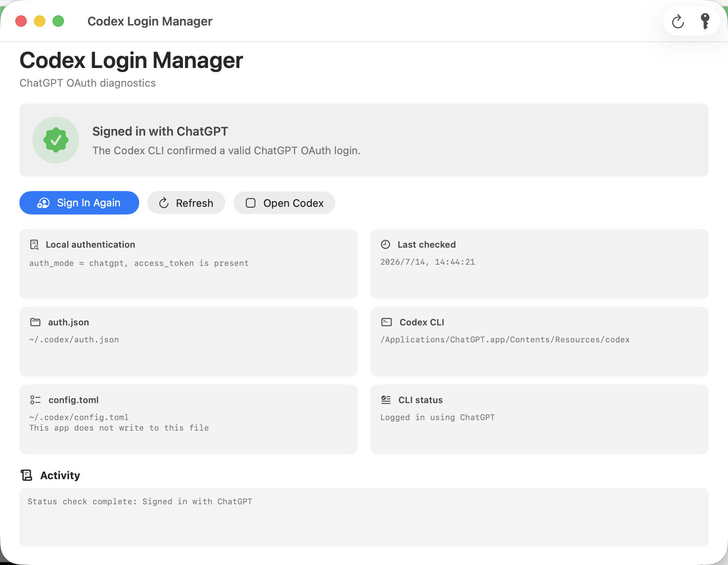Screen dimensions: 728x565
Task: Click the 'Logged in using ChatGPT' status text
Action: [x=437, y=417]
